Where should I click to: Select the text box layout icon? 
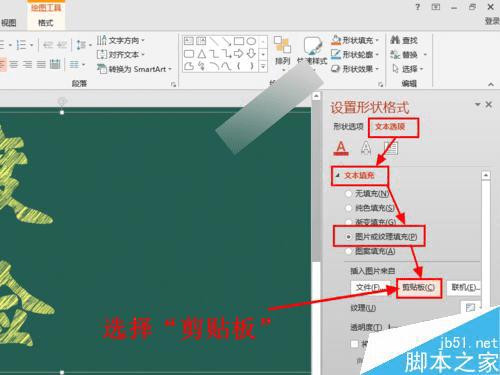pos(391,148)
